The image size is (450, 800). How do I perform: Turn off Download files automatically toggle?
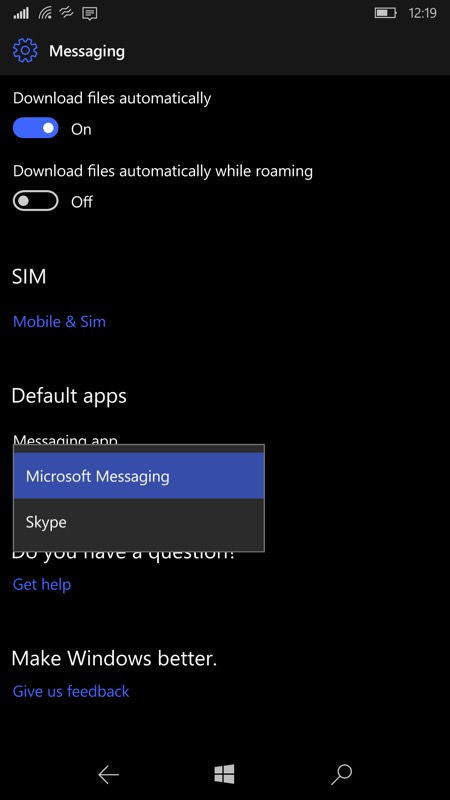tap(36, 129)
